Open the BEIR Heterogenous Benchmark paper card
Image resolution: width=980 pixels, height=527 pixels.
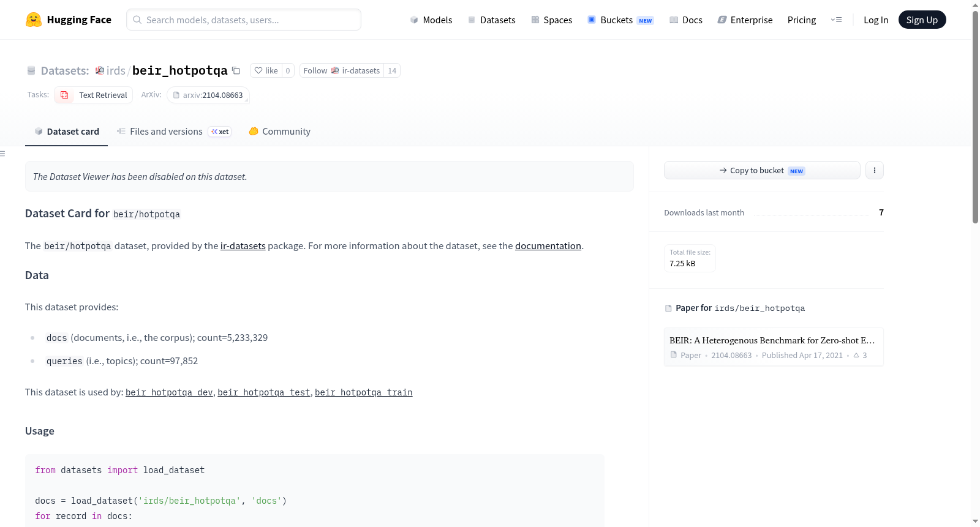tap(774, 347)
